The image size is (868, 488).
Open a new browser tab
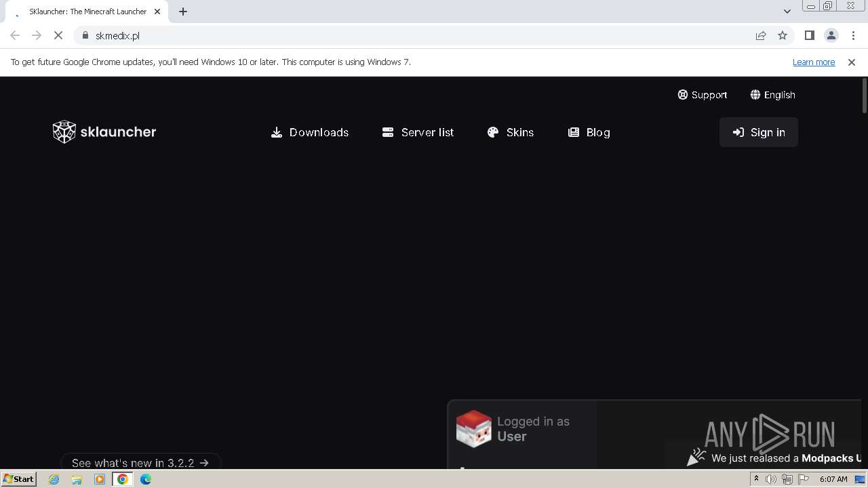pyautogui.click(x=183, y=12)
